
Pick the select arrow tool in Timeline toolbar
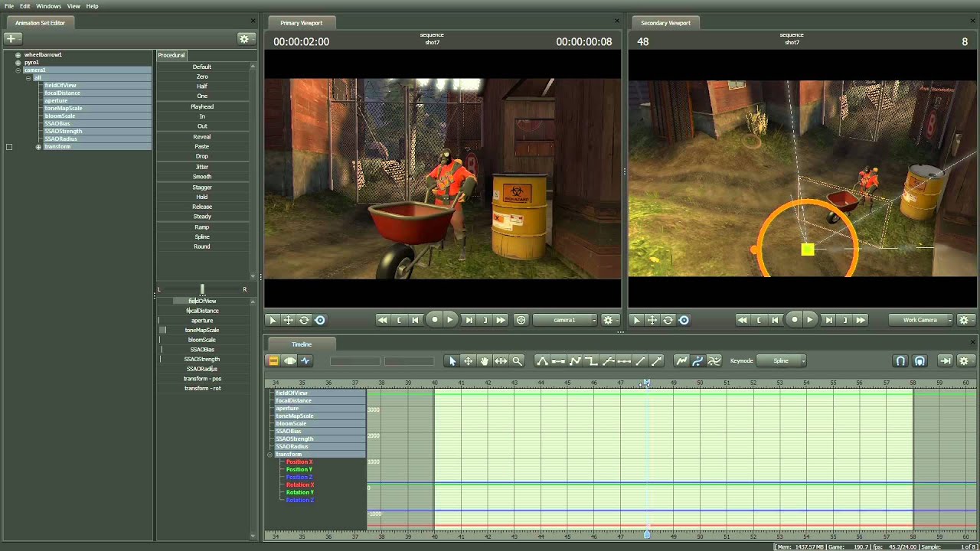click(x=452, y=361)
